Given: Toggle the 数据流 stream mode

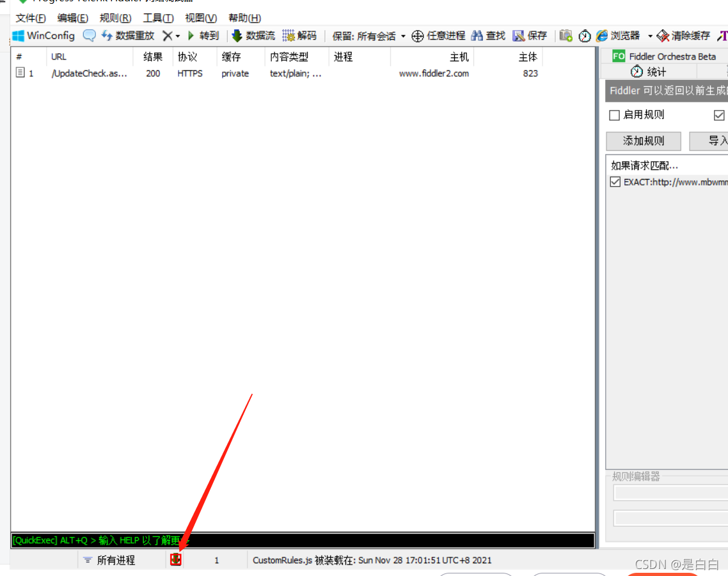Looking at the screenshot, I should point(253,36).
